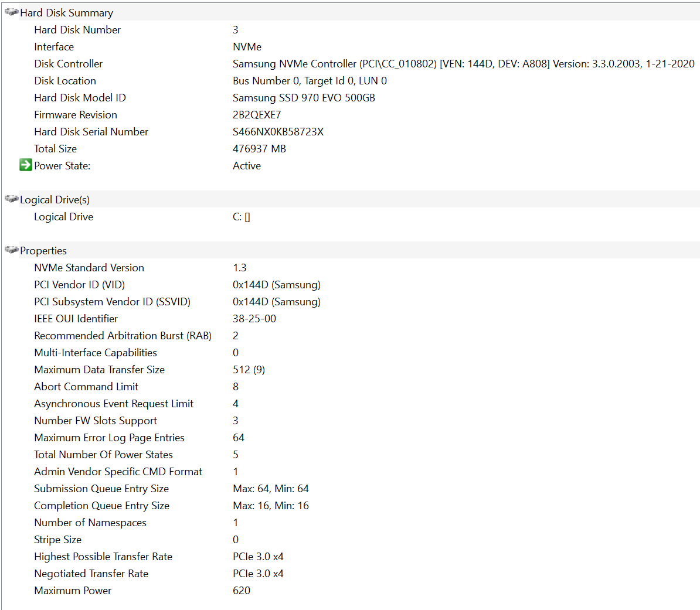This screenshot has width=700, height=610.
Task: Select the Number FW Slots Support label
Action: tap(96, 421)
